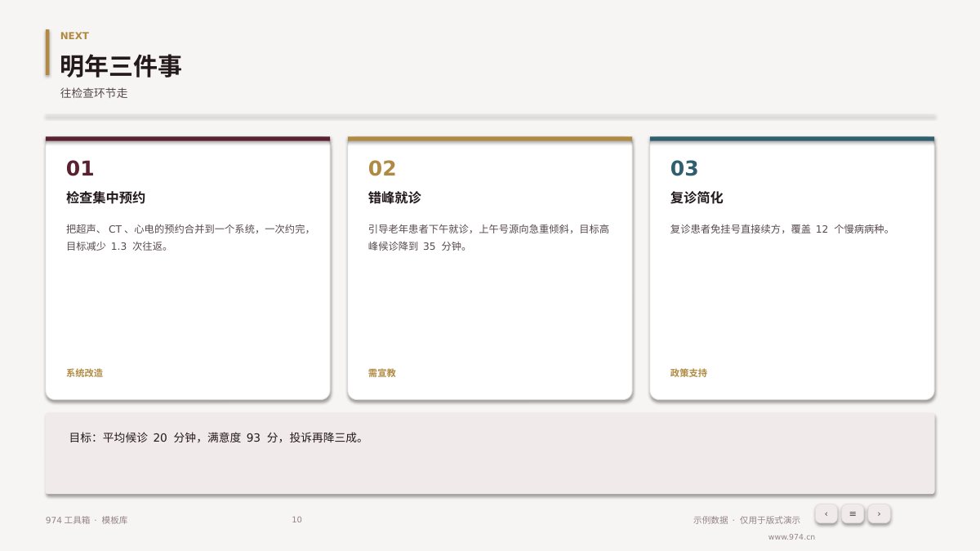Select the 01 检查集中预约 card

(x=188, y=269)
